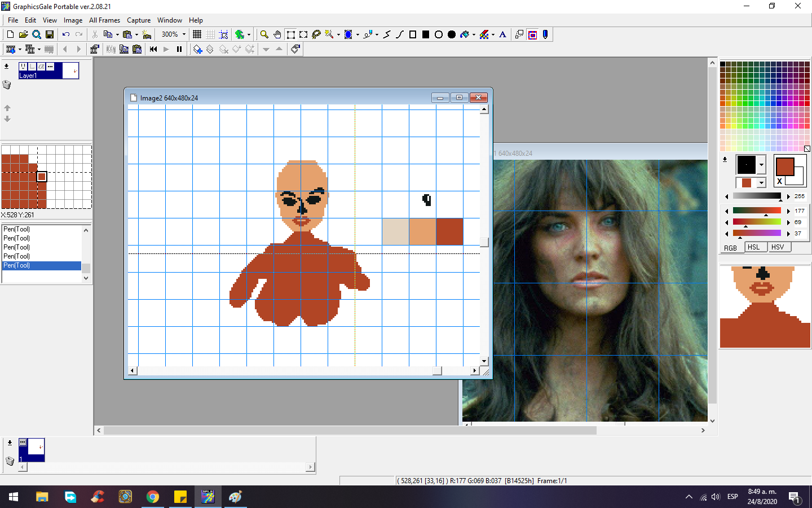Image resolution: width=812 pixels, height=508 pixels.
Task: Pause animation playback
Action: [x=179, y=49]
